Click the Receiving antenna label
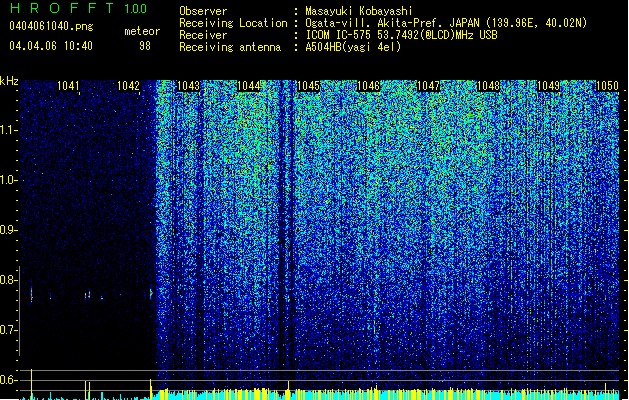This screenshot has height=400, width=629. (x=230, y=47)
